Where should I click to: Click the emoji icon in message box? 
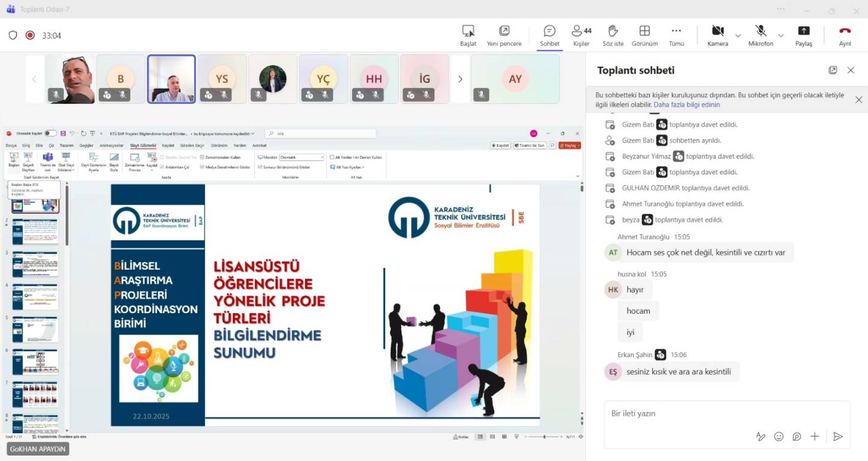tap(779, 436)
